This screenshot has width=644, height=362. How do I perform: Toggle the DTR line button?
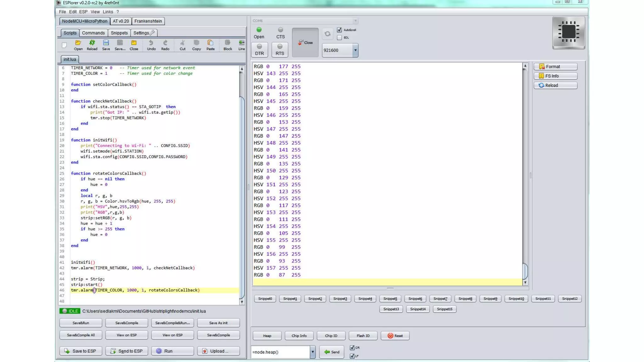click(259, 50)
